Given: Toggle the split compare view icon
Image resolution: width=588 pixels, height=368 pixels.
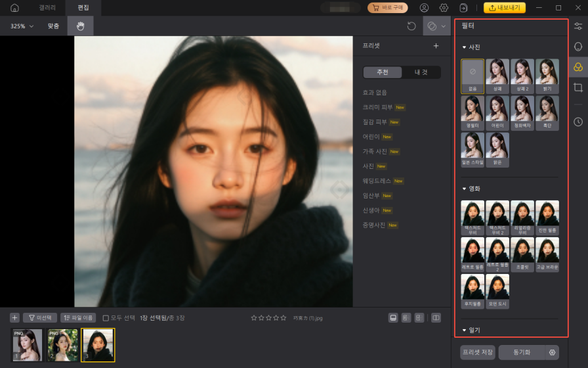Looking at the screenshot, I should [436, 318].
